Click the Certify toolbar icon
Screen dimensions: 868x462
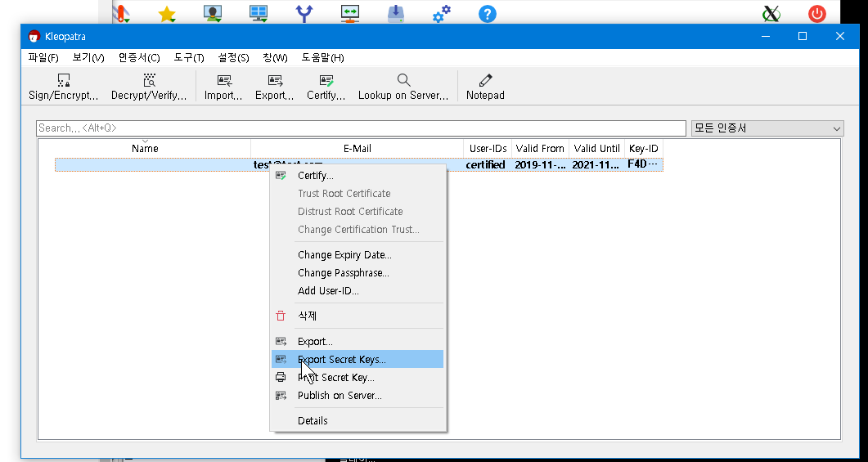[326, 87]
